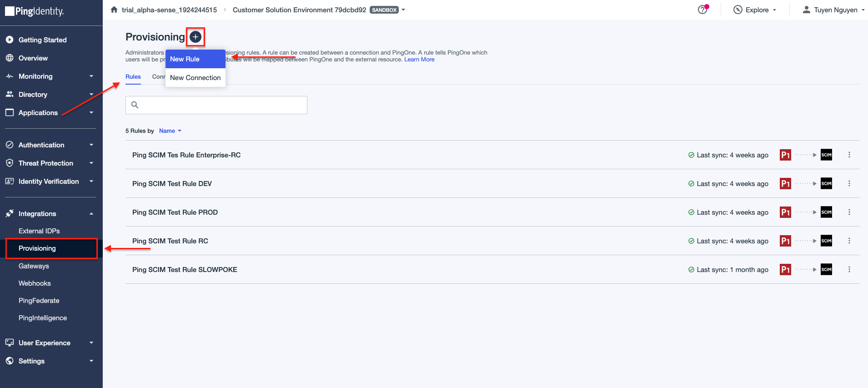Click the Overview globe icon

point(10,58)
